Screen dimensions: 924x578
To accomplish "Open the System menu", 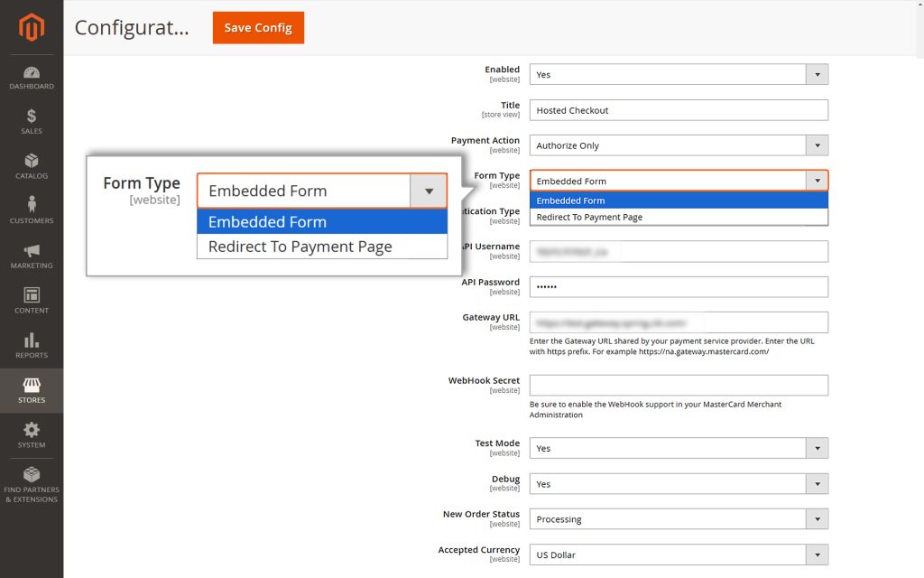I will tap(32, 436).
